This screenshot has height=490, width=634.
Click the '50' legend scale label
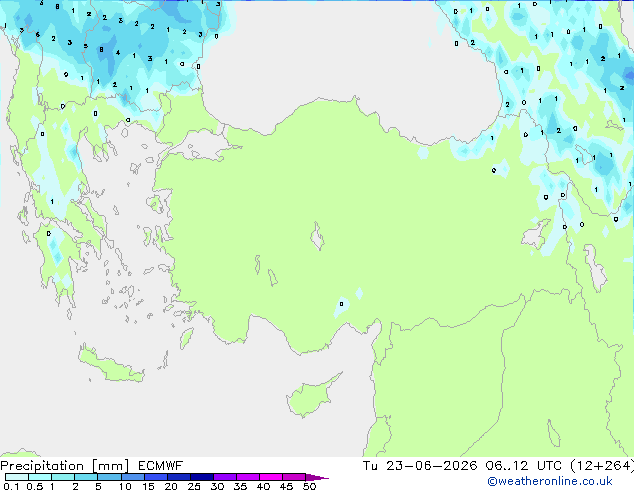(309, 486)
